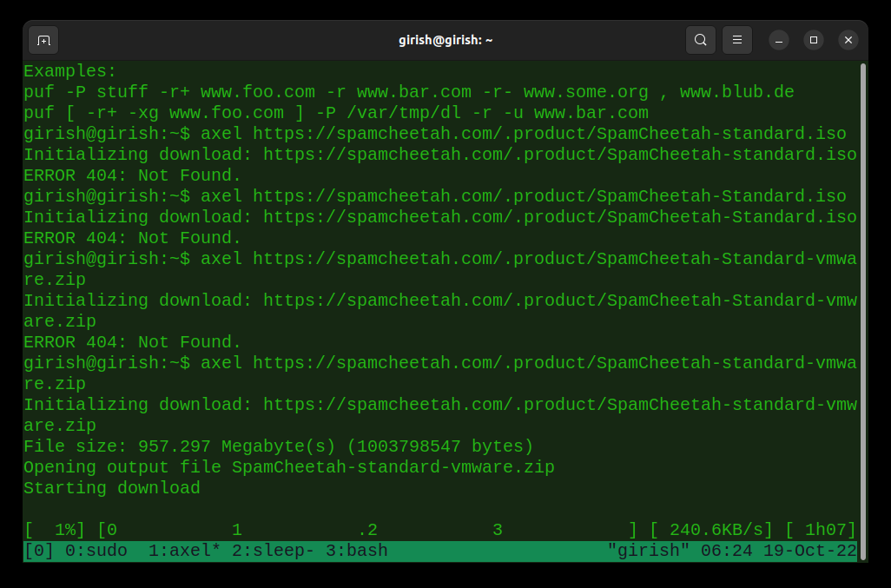Minimize the terminal window
Image resolution: width=891 pixels, height=588 pixels.
[778, 40]
